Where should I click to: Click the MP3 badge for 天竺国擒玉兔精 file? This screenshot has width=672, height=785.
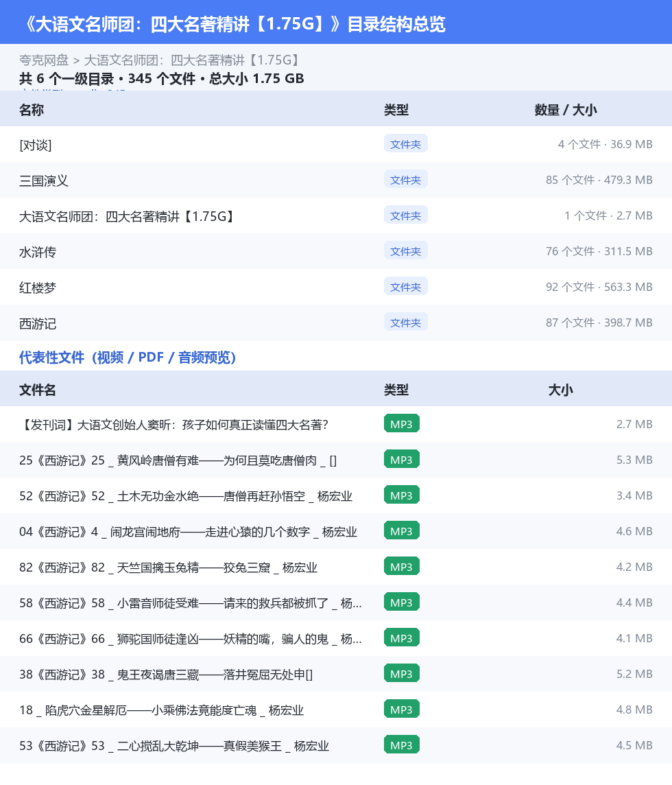(x=402, y=567)
